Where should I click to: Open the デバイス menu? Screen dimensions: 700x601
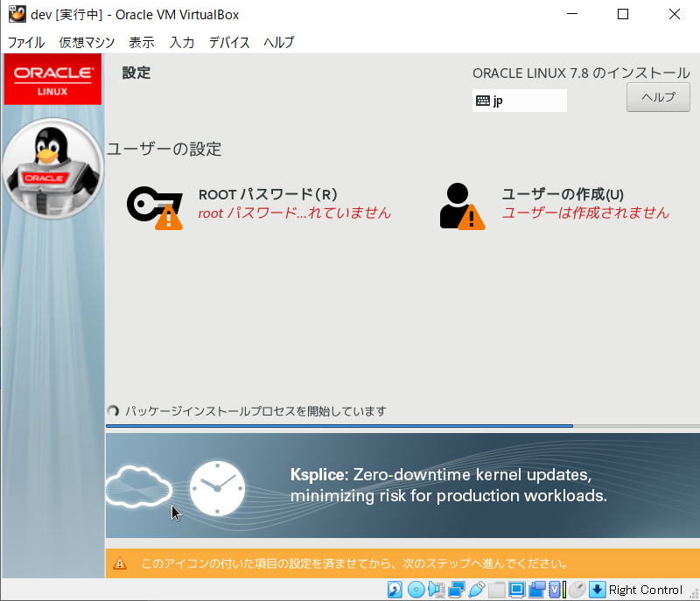coord(229,42)
